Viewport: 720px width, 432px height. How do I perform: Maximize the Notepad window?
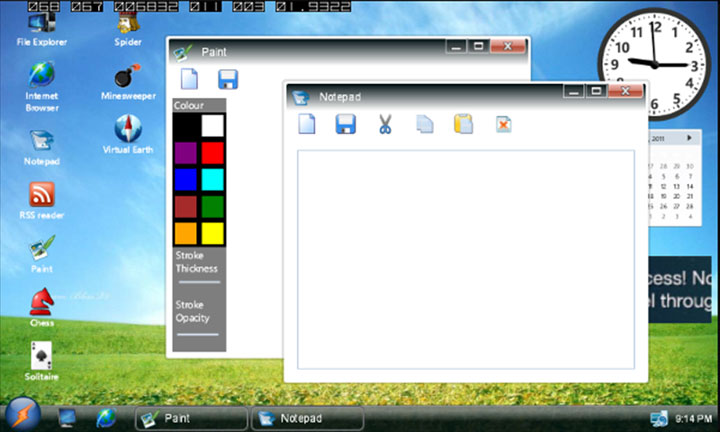596,91
